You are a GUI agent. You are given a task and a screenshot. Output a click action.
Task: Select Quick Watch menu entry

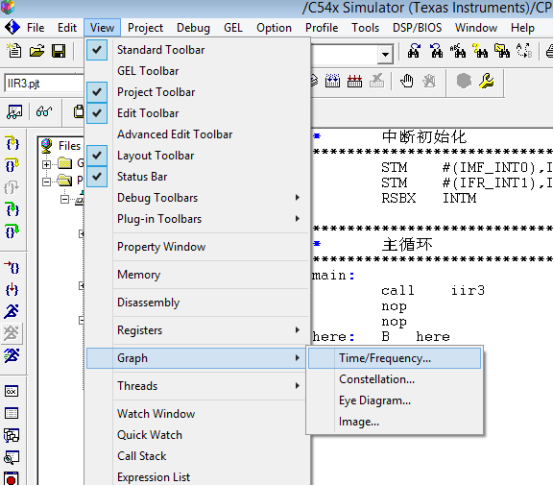coord(198,435)
